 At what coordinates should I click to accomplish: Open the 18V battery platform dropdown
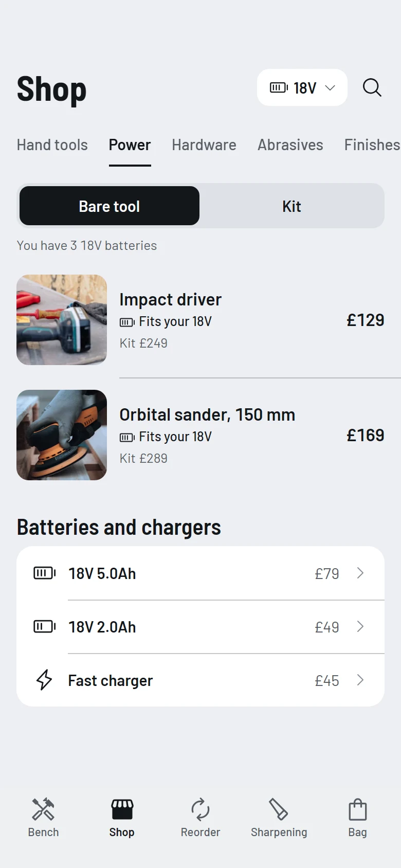tap(302, 87)
